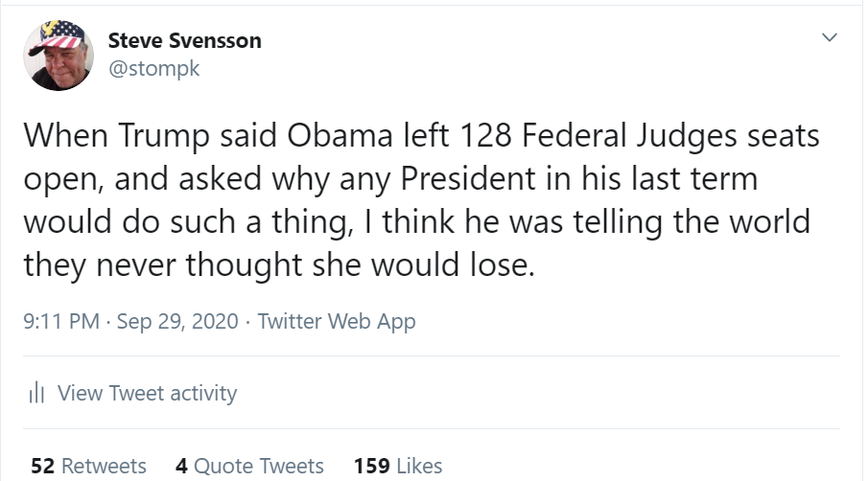Click the number 4 quote count
Image resolution: width=868 pixels, height=481 pixels.
(x=182, y=466)
